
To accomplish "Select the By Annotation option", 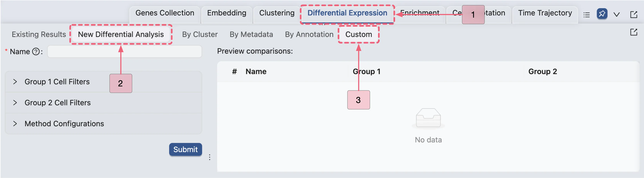I will pyautogui.click(x=309, y=34).
